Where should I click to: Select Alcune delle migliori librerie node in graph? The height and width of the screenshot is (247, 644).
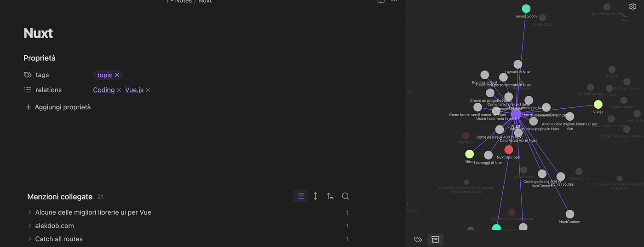(x=570, y=117)
